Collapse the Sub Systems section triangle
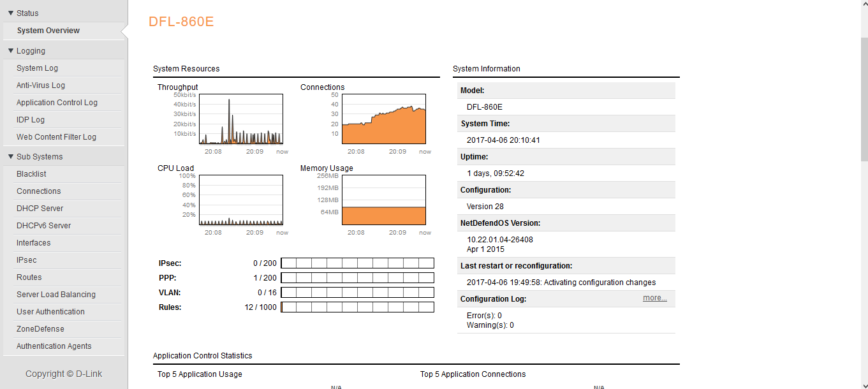Screen dimensions: 868x389 [11, 156]
